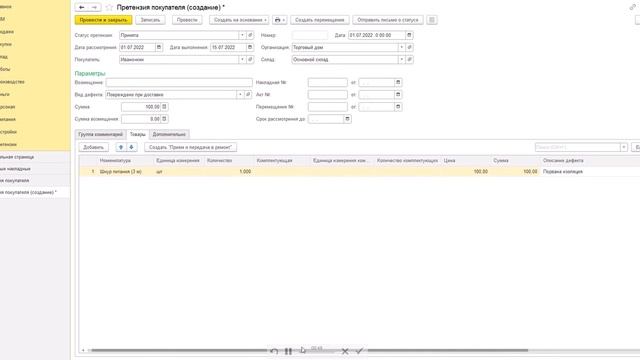Click the 'Описание дефекта' column header
The width and height of the screenshot is (640, 360).
tap(591, 161)
